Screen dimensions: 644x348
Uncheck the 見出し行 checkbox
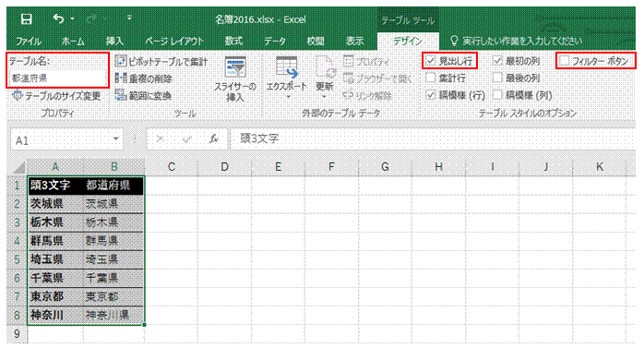pos(431,61)
